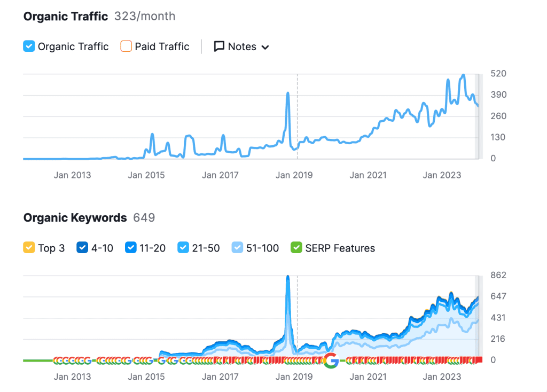Viewport: 547px width, 392px height.
Task: Click the large Google logo on keywords timeline
Action: click(331, 360)
